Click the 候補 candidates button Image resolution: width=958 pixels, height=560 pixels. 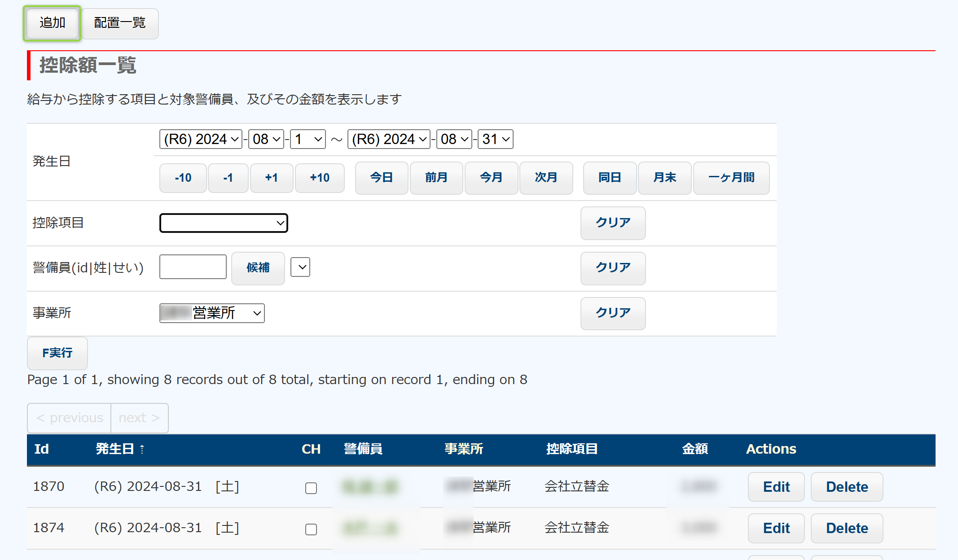(258, 268)
